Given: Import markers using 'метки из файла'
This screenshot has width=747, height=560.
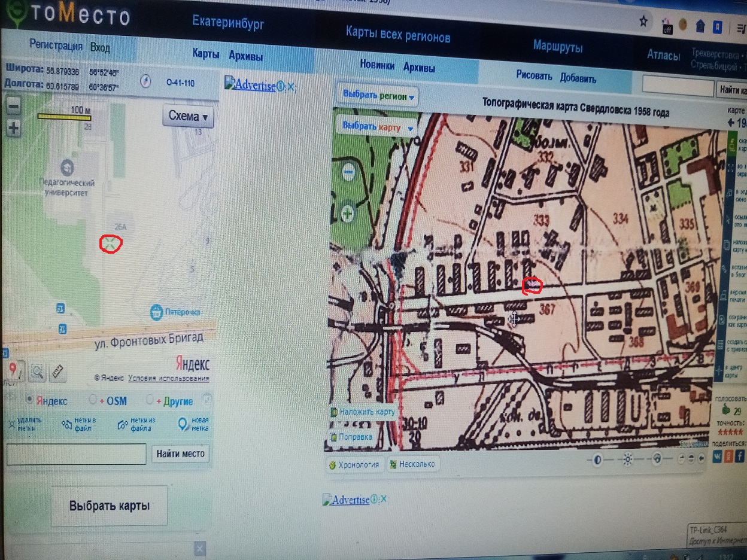Looking at the screenshot, I should point(137,424).
